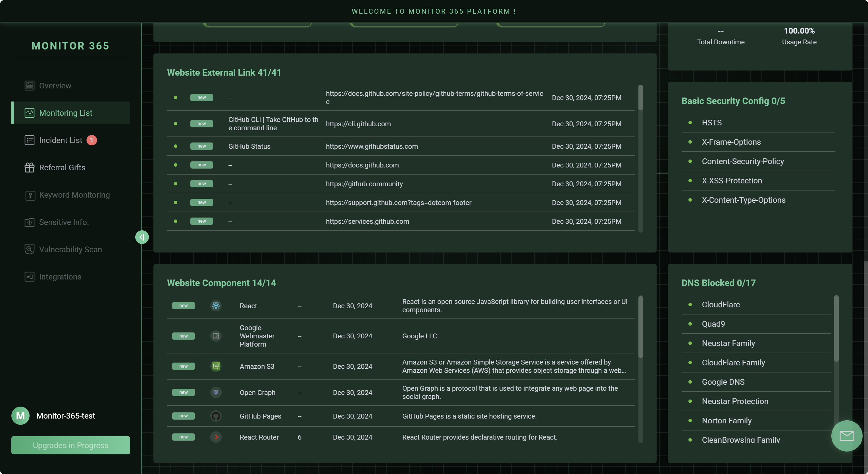The width and height of the screenshot is (868, 474).
Task: Open Integrations section
Action: coord(71,277)
